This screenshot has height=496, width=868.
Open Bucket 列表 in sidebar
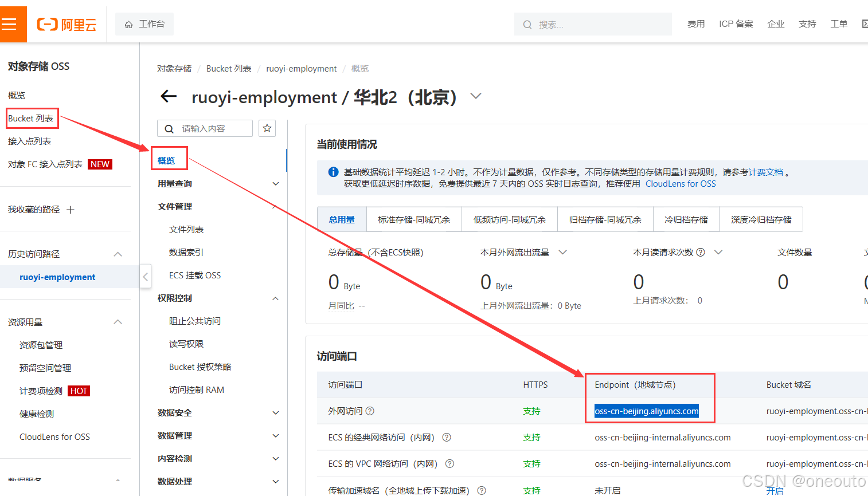coord(31,118)
